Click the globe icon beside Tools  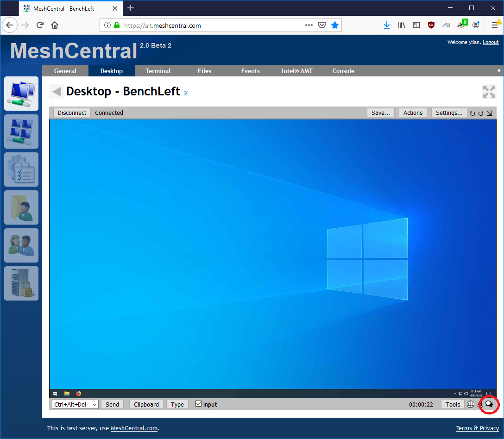(x=471, y=404)
